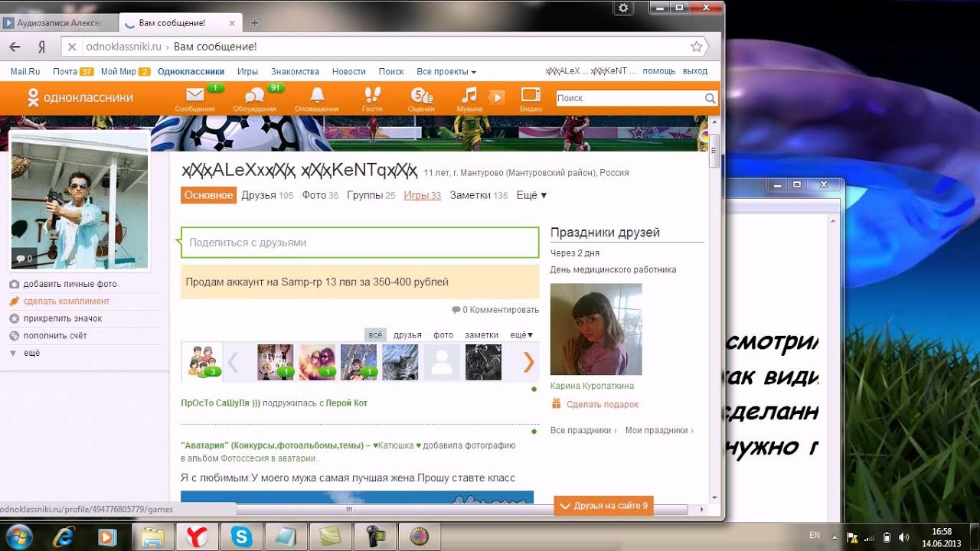Select the Фото 36 profile tab

pos(320,195)
